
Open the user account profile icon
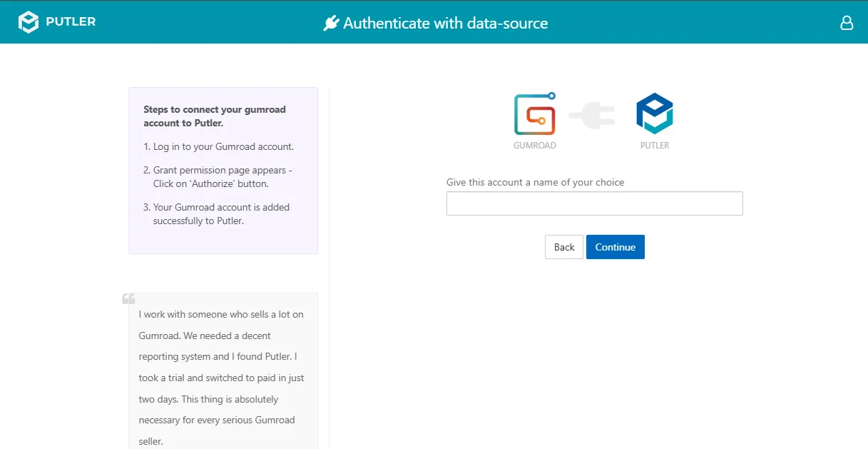click(847, 23)
